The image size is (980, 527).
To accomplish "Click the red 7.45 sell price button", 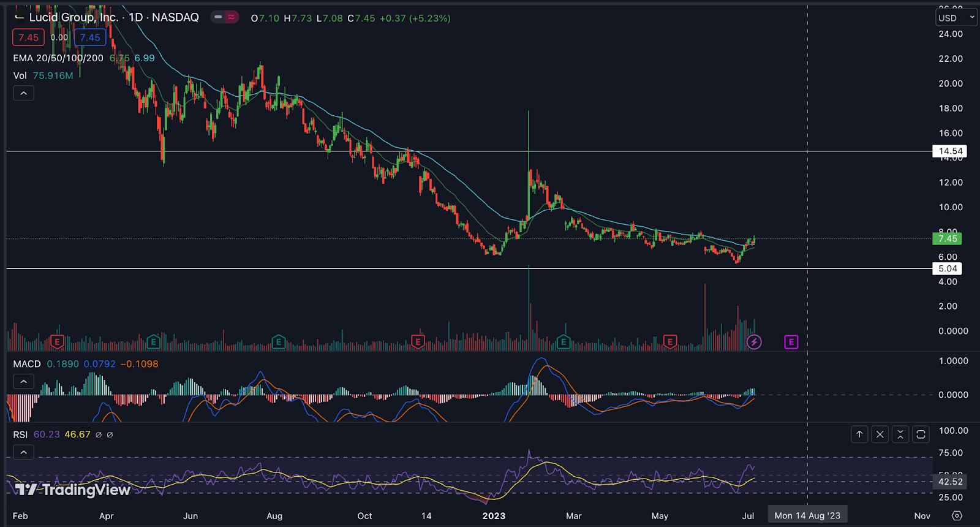I will point(28,37).
